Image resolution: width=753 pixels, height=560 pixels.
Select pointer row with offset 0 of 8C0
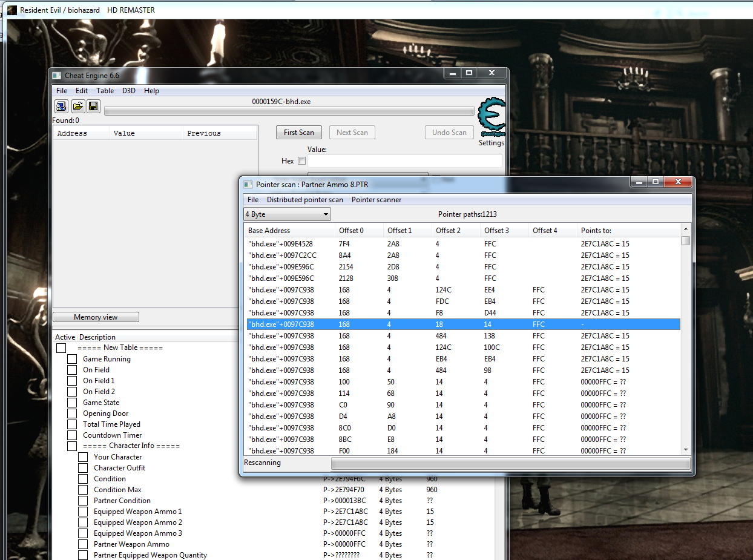pos(463,428)
